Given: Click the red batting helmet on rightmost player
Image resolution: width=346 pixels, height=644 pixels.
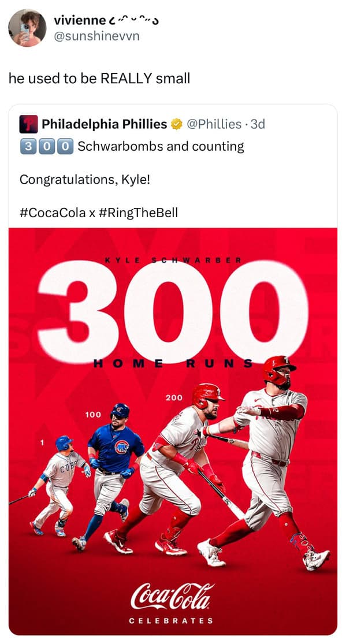Looking at the screenshot, I should (x=278, y=370).
